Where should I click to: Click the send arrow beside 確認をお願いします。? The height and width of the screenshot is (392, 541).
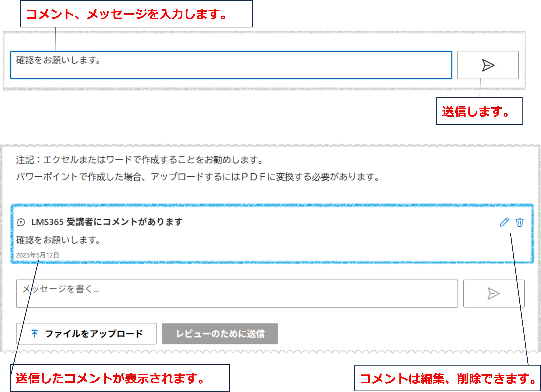pos(488,65)
